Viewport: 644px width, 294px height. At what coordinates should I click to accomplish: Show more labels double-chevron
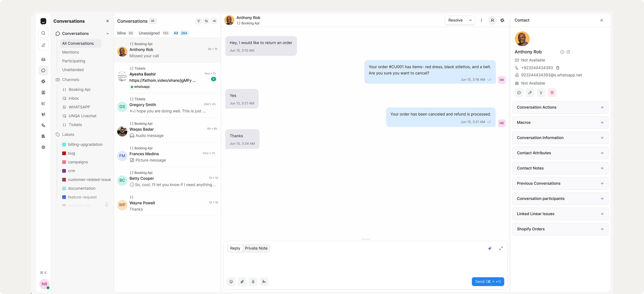[x=107, y=204]
